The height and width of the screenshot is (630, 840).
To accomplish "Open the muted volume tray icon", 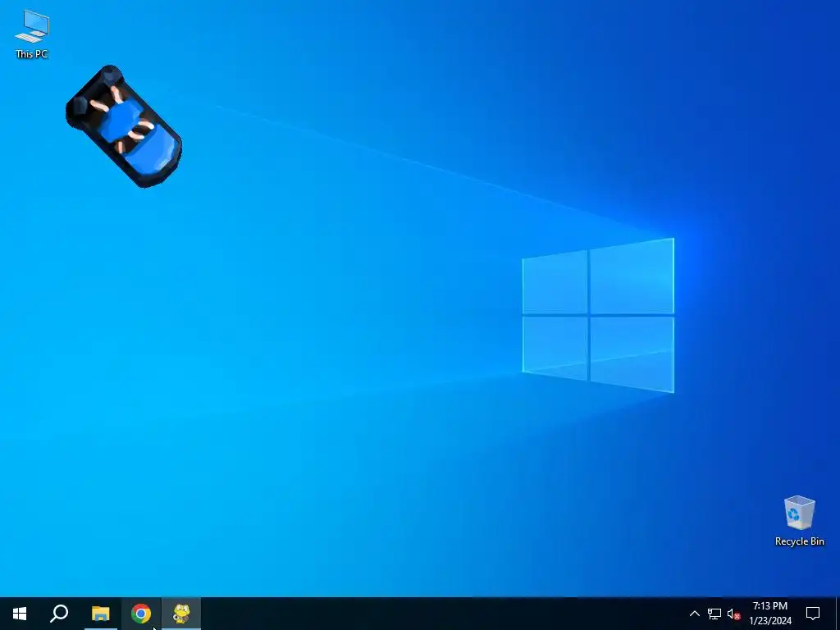I will pos(733,614).
